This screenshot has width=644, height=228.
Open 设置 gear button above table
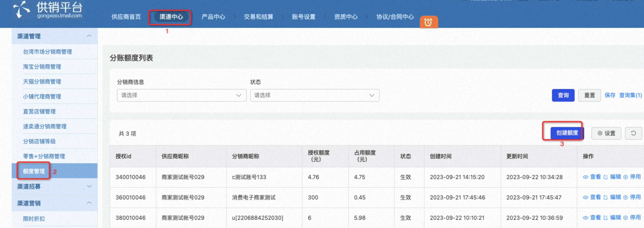tap(606, 133)
